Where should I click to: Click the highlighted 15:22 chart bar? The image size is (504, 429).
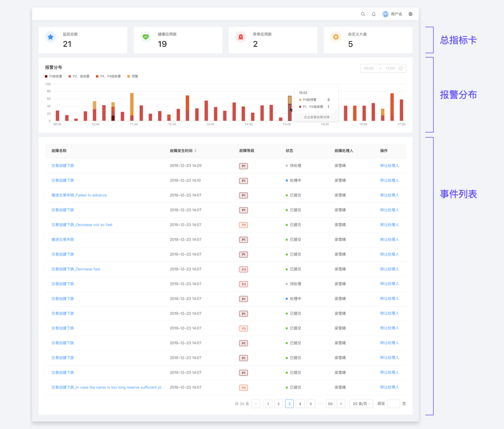290,108
